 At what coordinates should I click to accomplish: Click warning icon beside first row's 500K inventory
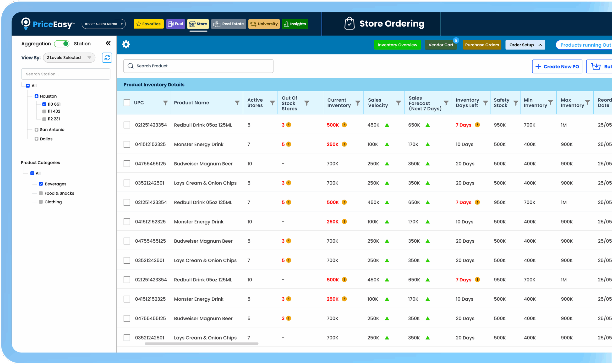point(344,125)
